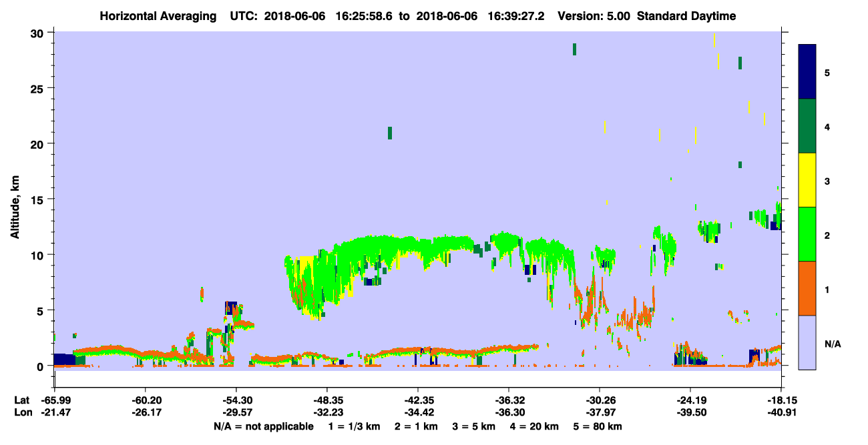The height and width of the screenshot is (445, 868).
Task: Click the lavender N/A colorbar segment
Action: point(807,342)
